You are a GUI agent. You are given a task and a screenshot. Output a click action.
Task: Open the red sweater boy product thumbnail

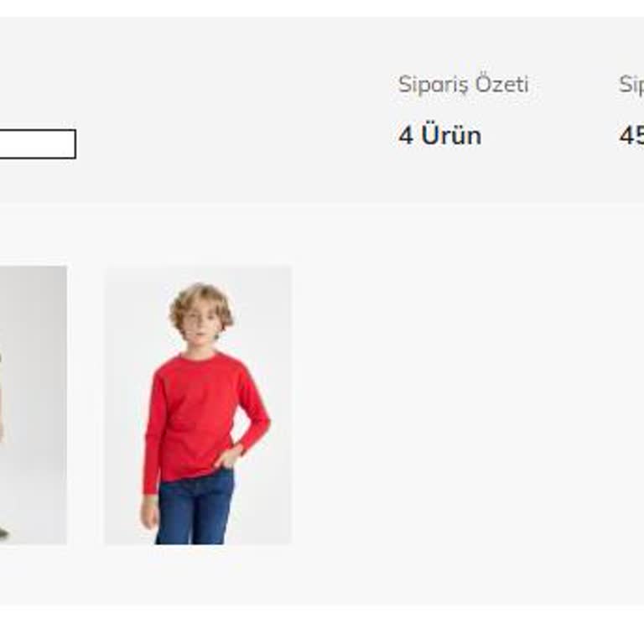pos(198,405)
